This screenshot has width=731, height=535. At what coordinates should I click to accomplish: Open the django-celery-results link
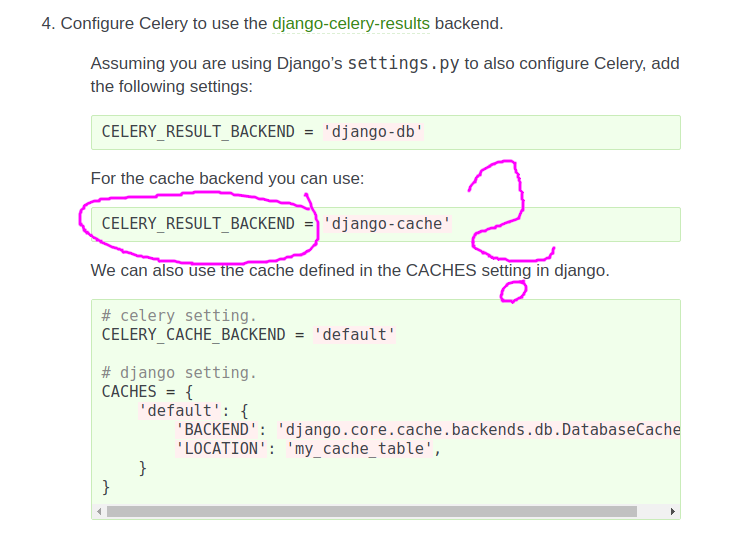[351, 23]
